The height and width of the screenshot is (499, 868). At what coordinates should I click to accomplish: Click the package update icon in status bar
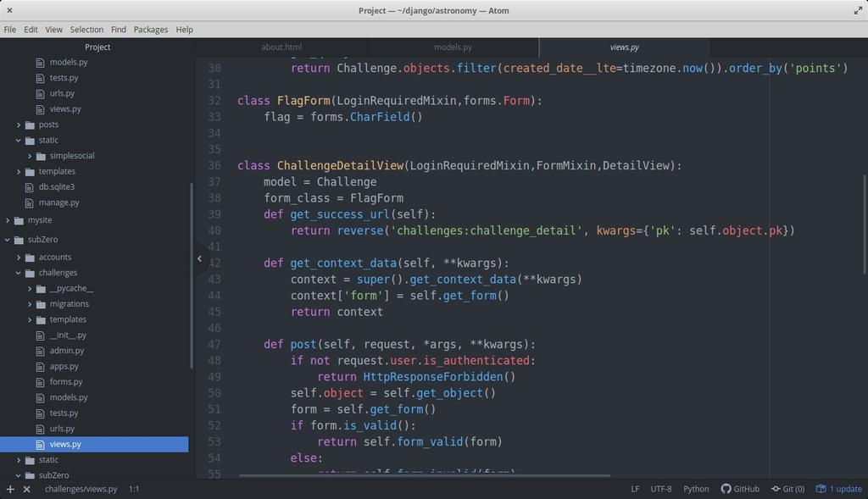[821, 489]
